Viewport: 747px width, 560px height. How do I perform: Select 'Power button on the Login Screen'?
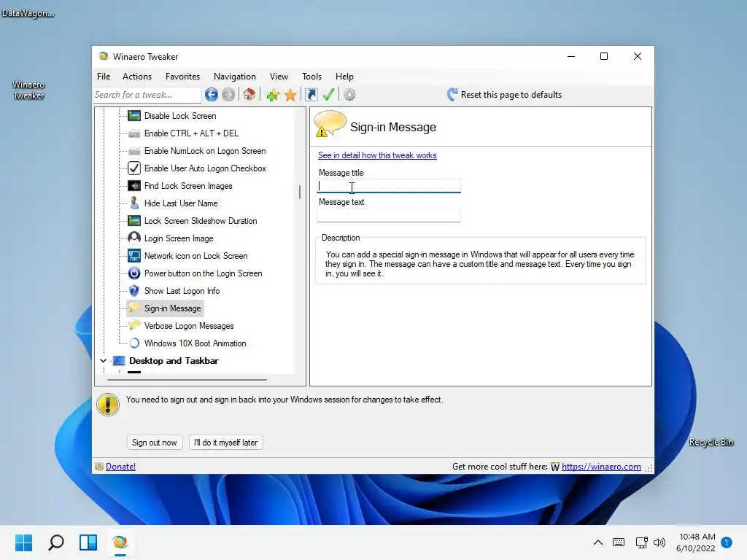[x=204, y=273]
